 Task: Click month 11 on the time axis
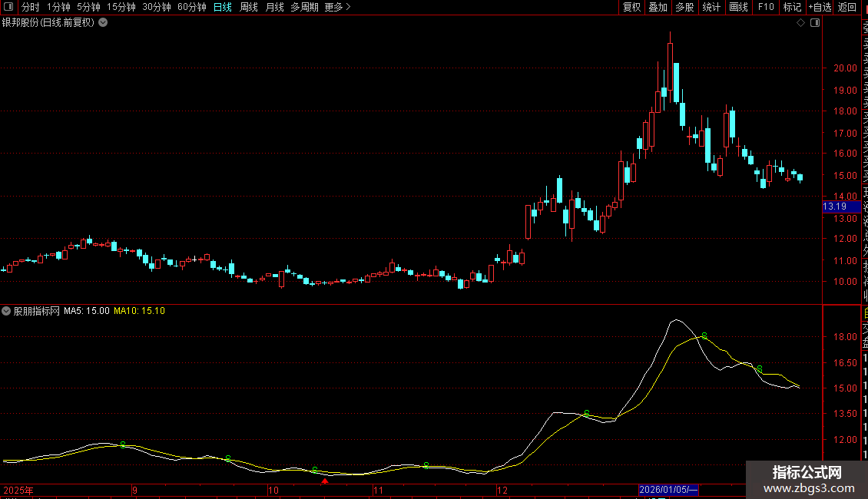click(378, 490)
